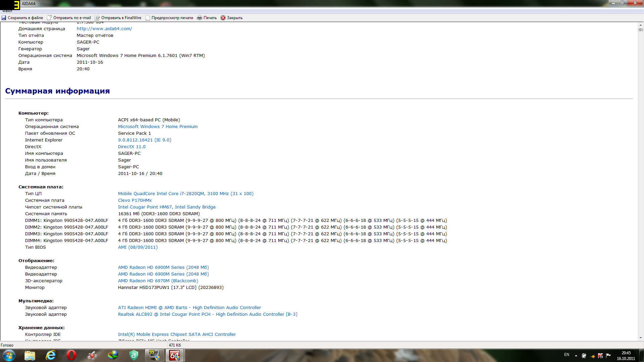This screenshot has width=644, height=362.
Task: Show hidden tray icons arrow
Action: pyautogui.click(x=576, y=356)
